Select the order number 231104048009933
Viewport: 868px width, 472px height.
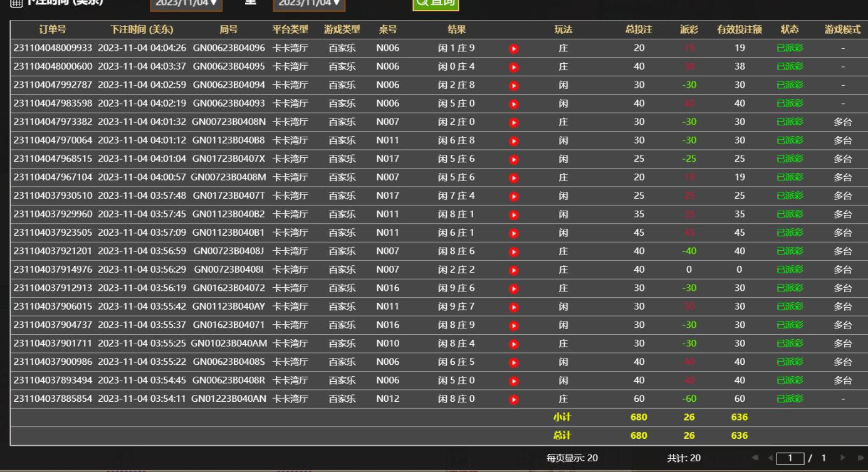[x=53, y=48]
